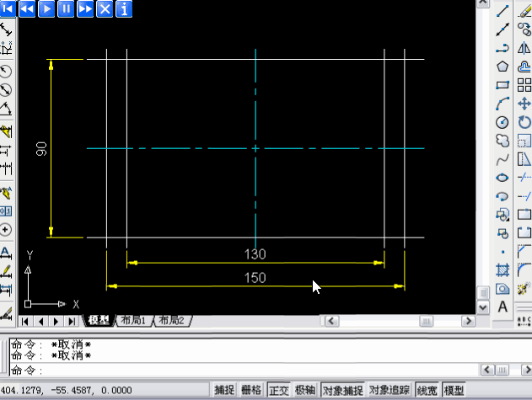Toggle 对象捕捉 object snap
532x400 pixels.
[342, 390]
